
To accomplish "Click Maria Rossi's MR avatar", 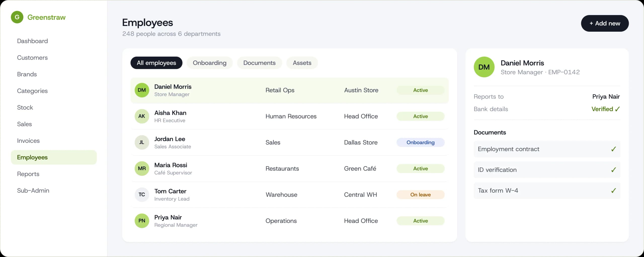I will point(142,168).
